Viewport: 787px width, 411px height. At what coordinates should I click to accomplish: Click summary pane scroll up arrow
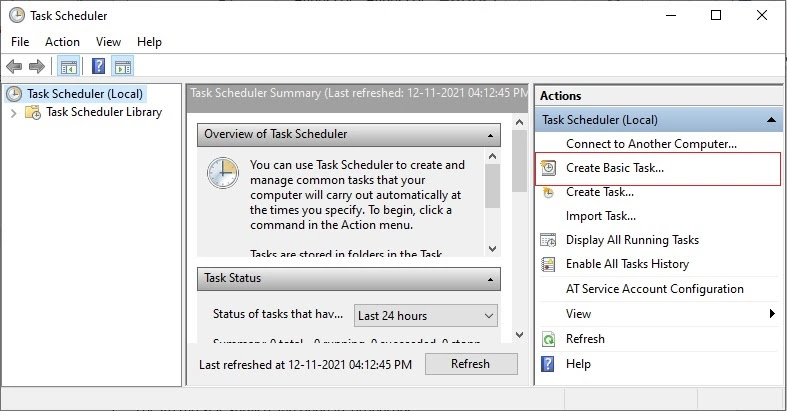(519, 122)
